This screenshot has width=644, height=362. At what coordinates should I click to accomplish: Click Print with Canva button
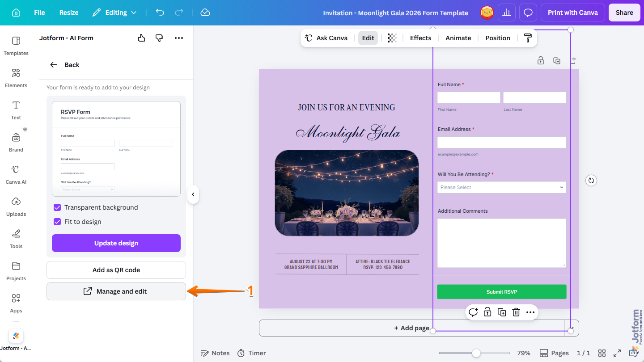pyautogui.click(x=573, y=13)
